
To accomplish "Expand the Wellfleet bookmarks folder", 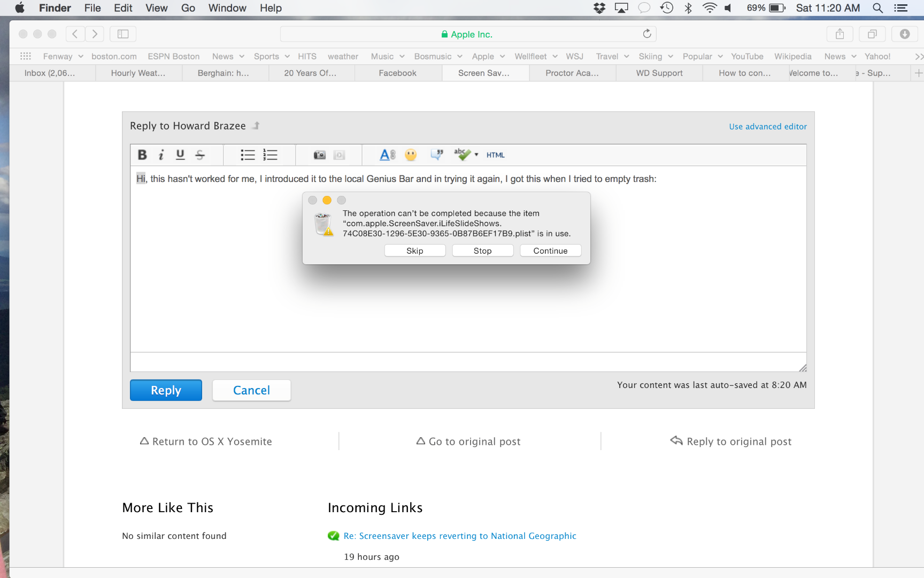I will click(536, 56).
